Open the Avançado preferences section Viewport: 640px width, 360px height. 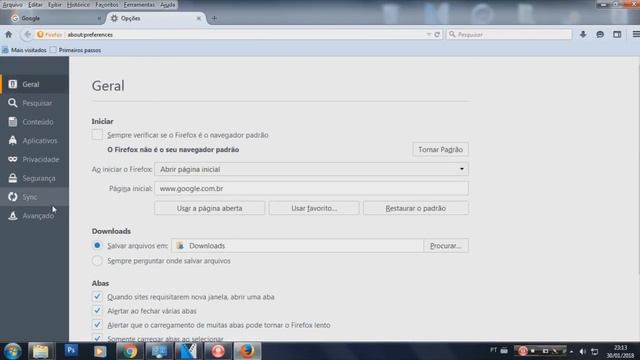34,216
